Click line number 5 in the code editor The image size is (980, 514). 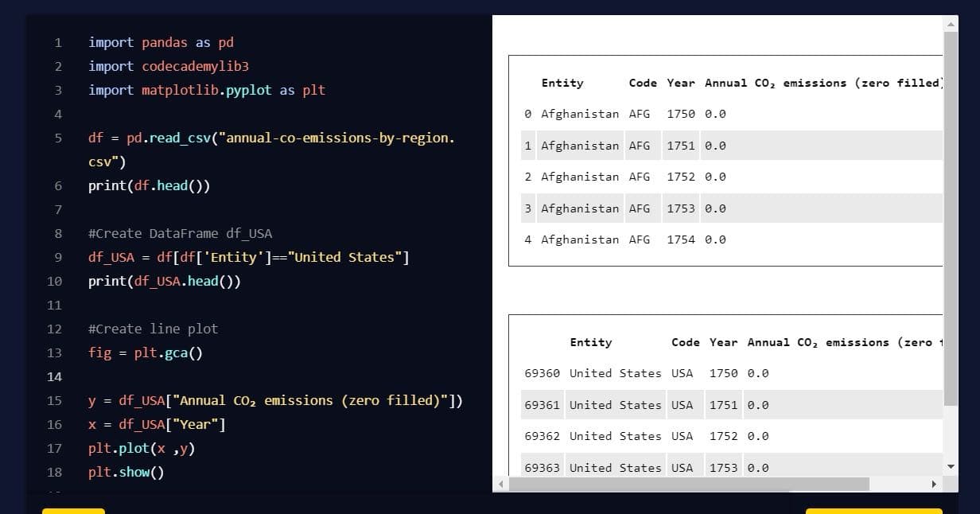pyautogui.click(x=57, y=138)
